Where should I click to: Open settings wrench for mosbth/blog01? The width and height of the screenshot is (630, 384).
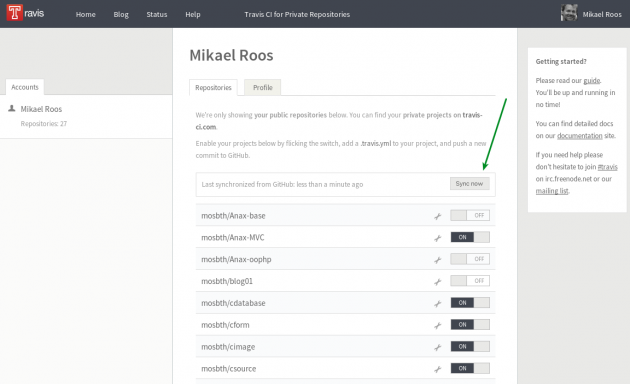pos(438,282)
